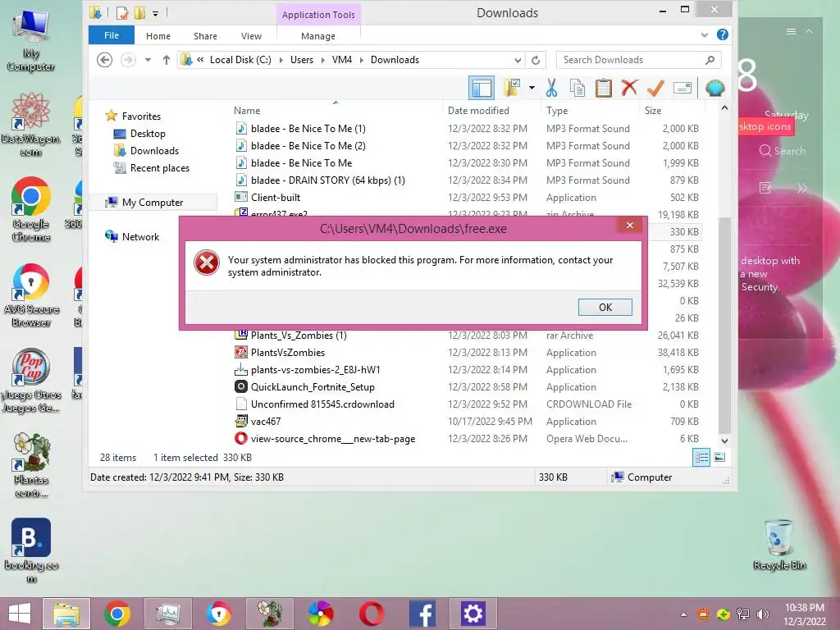
Task: Switch to the Share ribbon tab
Action: (x=205, y=36)
